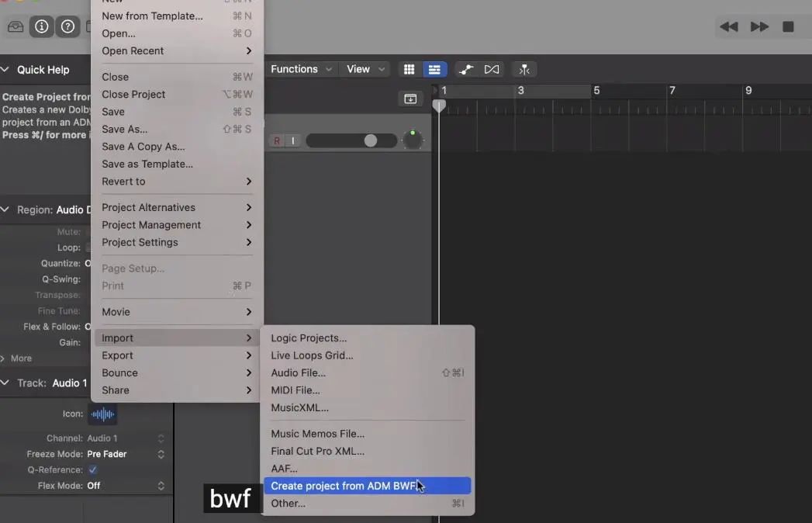Choose New from Template in File menu

(177, 16)
